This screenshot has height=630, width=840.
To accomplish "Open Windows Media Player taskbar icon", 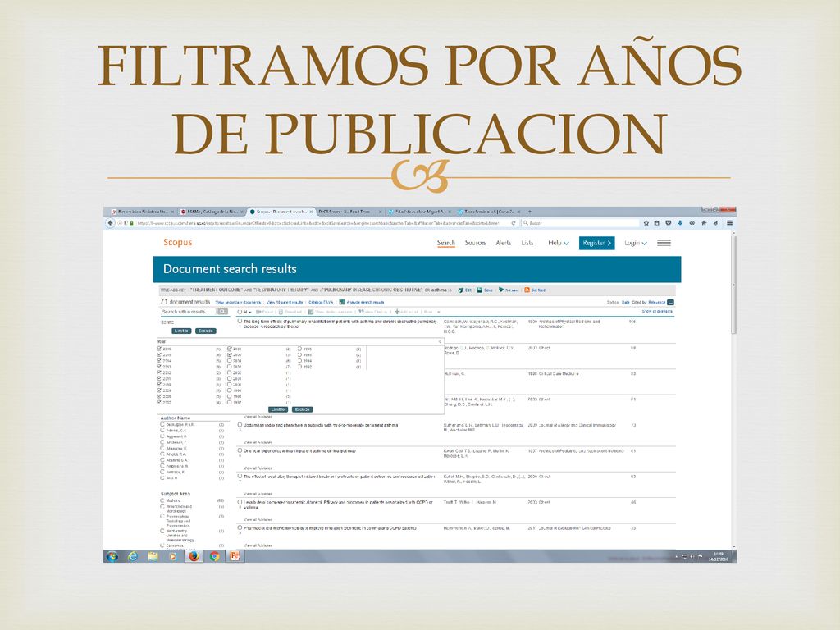I will (x=172, y=557).
